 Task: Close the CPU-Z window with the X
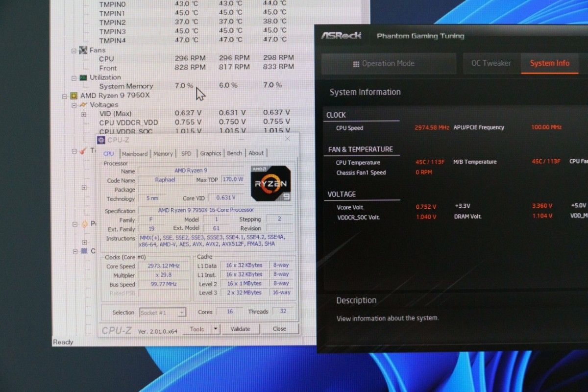(288, 139)
